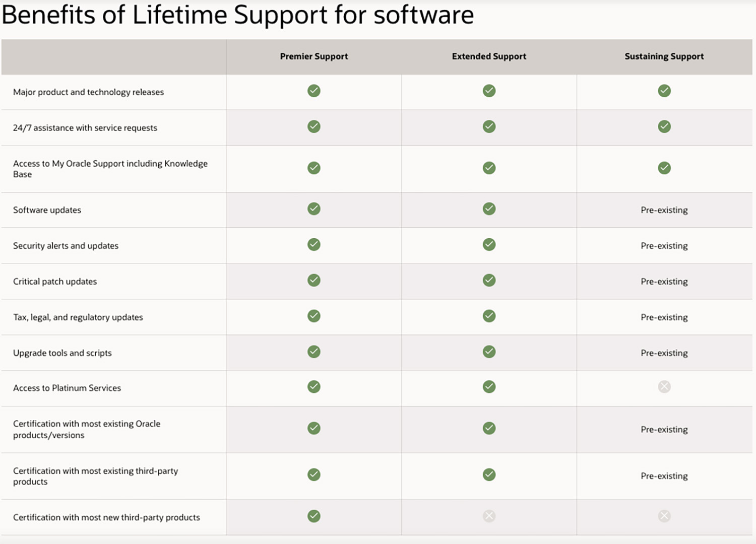
Task: Click Extended Support checkmark for Software updates
Action: [489, 209]
